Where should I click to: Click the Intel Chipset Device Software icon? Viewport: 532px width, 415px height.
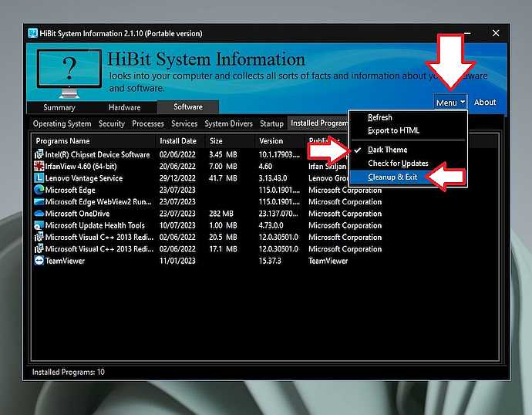[39, 155]
